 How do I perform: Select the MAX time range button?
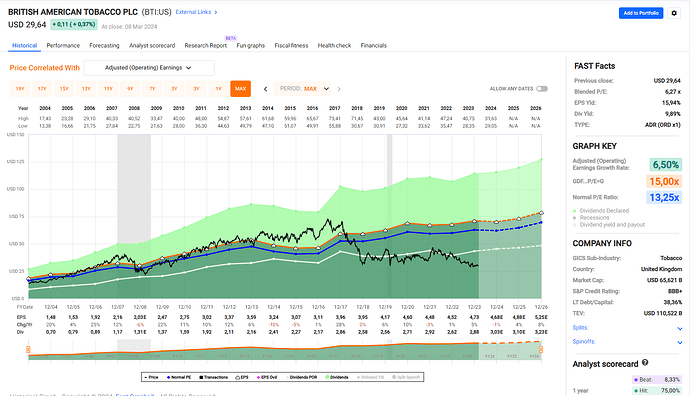click(x=240, y=89)
